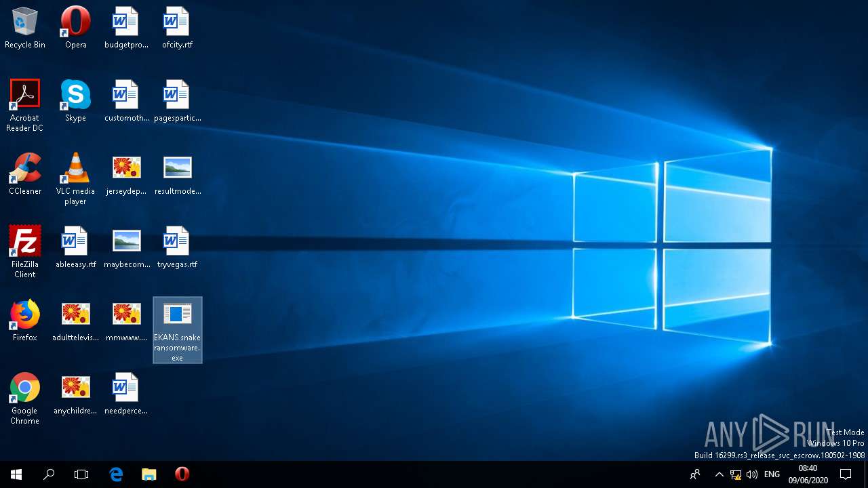Image resolution: width=868 pixels, height=488 pixels.
Task: Select the customoth... document icon
Action: click(x=126, y=101)
